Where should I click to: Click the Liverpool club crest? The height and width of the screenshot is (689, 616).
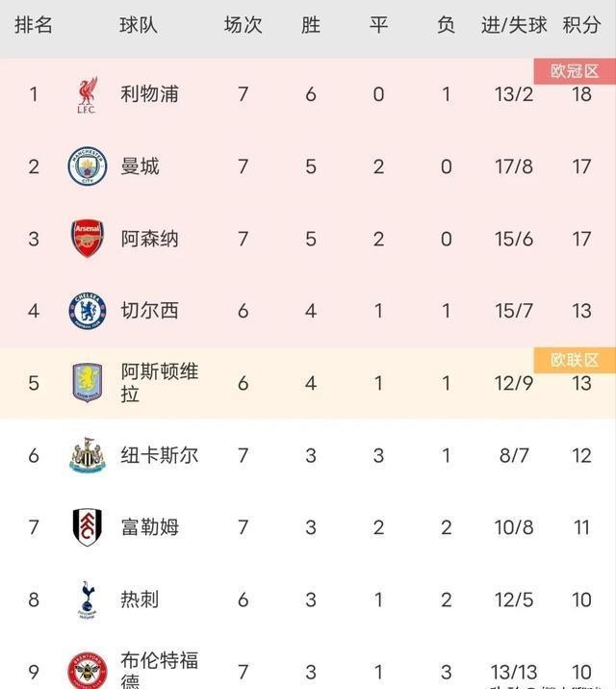88,94
